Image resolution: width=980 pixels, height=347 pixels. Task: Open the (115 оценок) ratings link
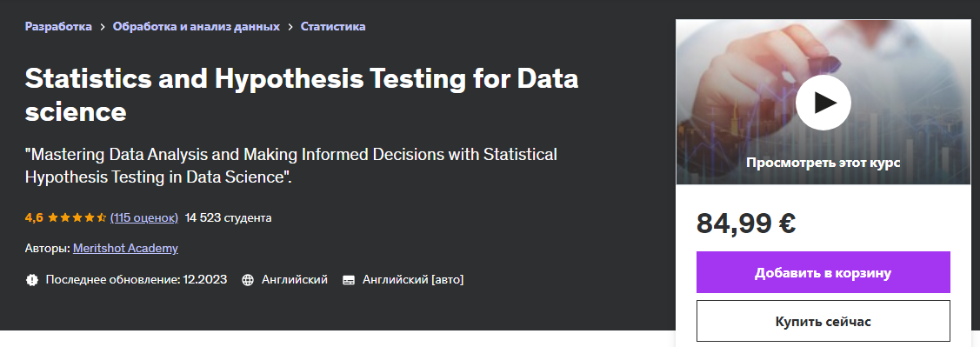pyautogui.click(x=144, y=217)
